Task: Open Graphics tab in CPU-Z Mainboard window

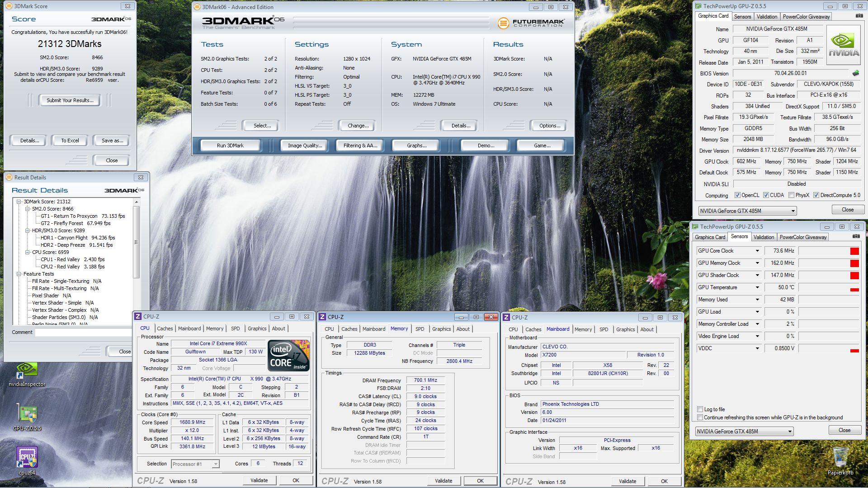Action: [625, 330]
